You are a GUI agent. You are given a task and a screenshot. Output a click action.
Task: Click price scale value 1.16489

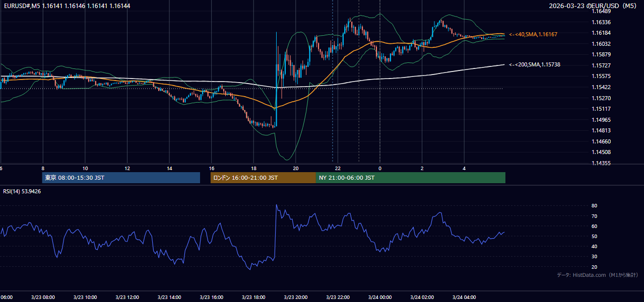(x=602, y=11)
